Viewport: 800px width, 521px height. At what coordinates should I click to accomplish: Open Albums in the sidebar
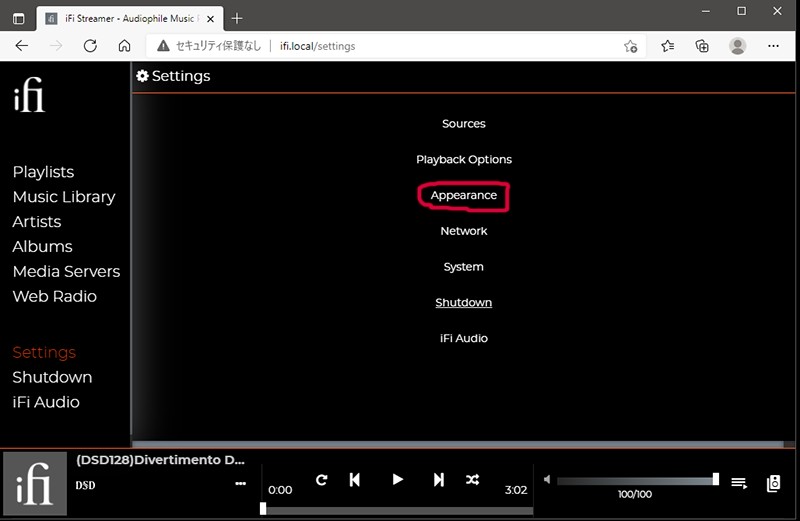(x=42, y=246)
